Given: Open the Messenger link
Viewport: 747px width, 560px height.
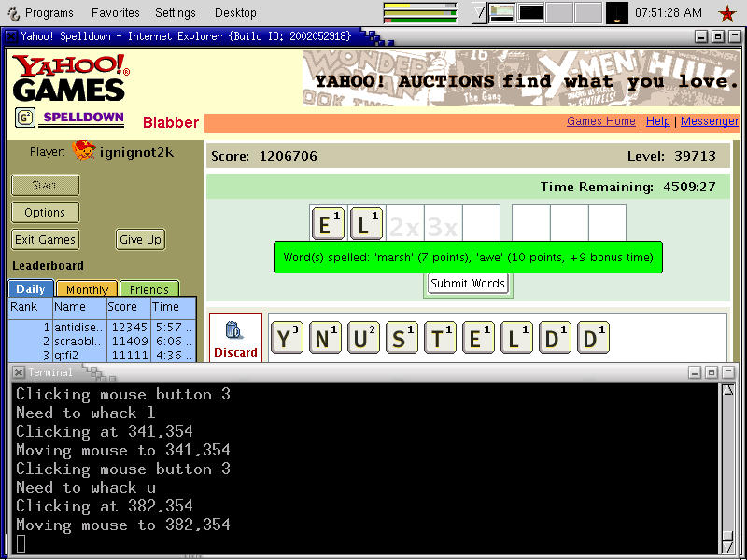Looking at the screenshot, I should pos(710,121).
